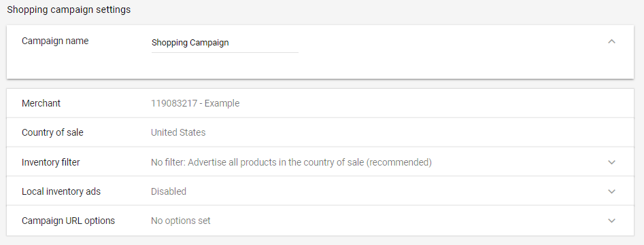644x245 pixels.
Task: Click the Shopping campaign settings heading
Action: click(x=69, y=10)
